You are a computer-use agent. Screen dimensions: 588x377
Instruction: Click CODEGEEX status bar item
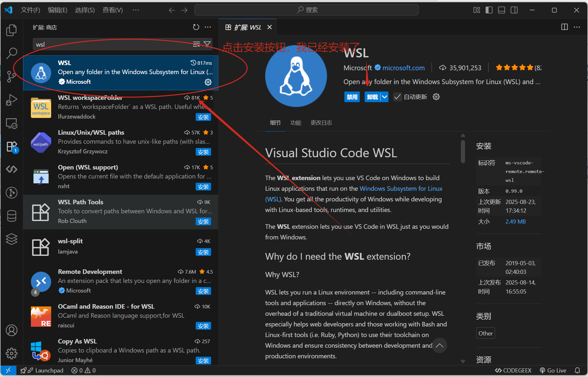(x=513, y=371)
